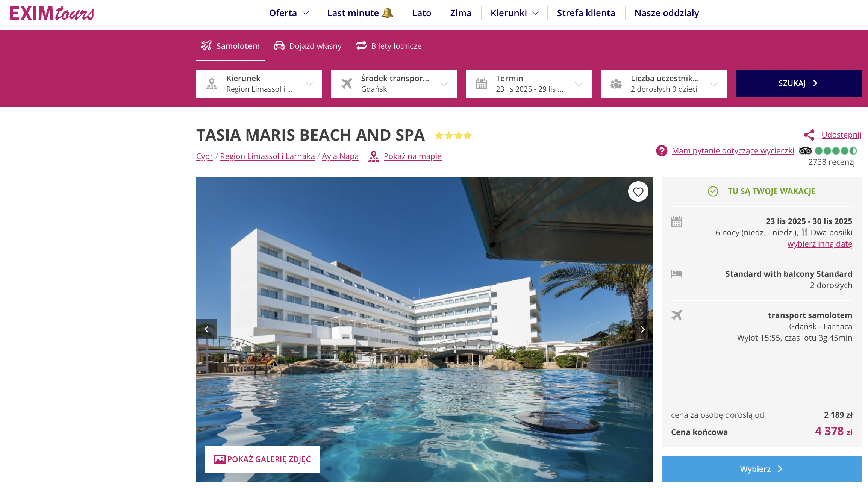The width and height of the screenshot is (868, 488).
Task: Expand the Termin date dropdown
Action: point(529,84)
